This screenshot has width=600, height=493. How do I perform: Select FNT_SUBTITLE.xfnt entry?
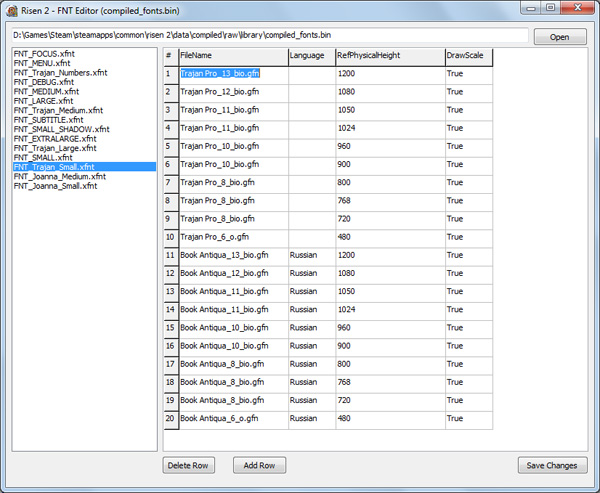tap(84, 120)
